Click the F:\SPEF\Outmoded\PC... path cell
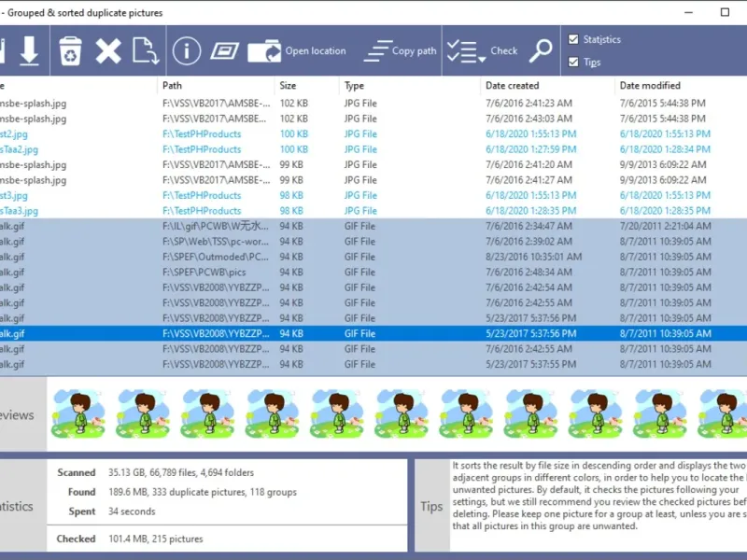Image resolution: width=747 pixels, height=560 pixels. coord(216,257)
